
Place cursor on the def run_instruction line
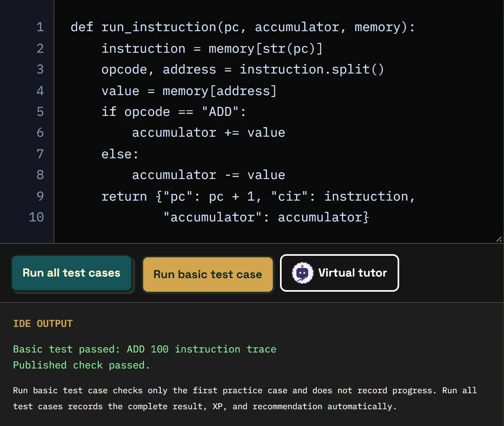coord(243,27)
